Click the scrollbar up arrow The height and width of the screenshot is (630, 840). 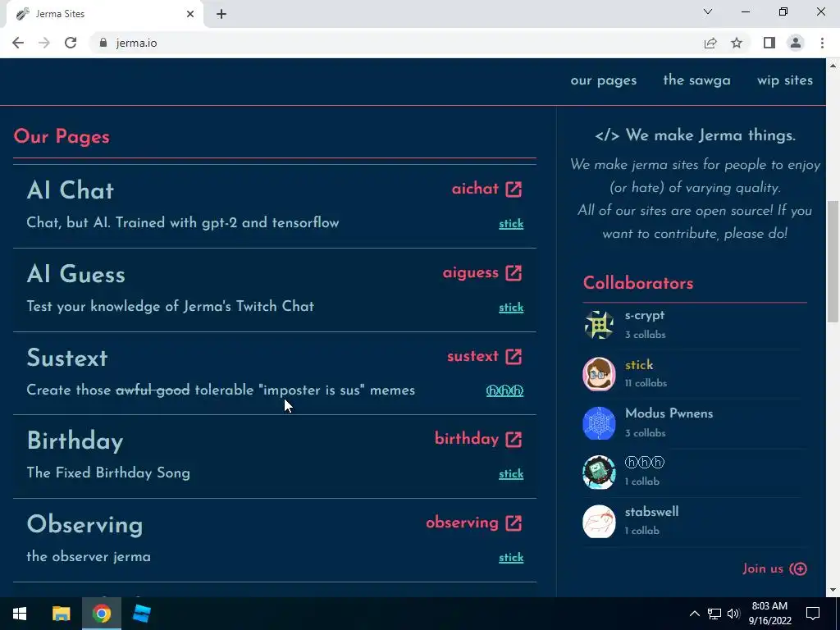click(x=833, y=66)
